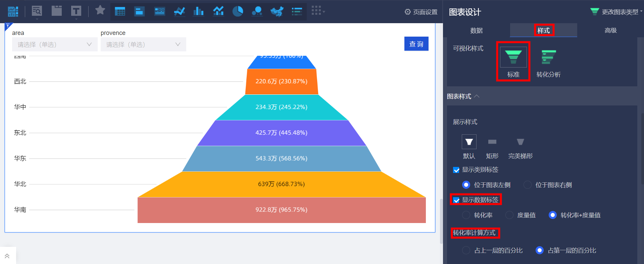Choose the pie chart icon
Screen dimensions: 644x264
coord(238,11)
